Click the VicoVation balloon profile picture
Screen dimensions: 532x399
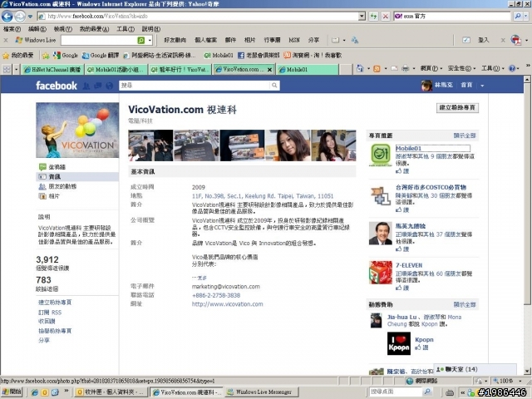click(x=77, y=131)
